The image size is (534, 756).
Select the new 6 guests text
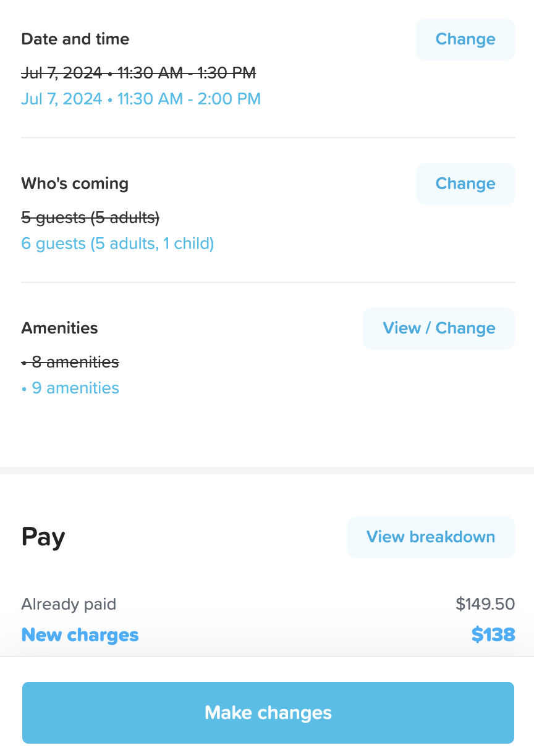click(117, 244)
